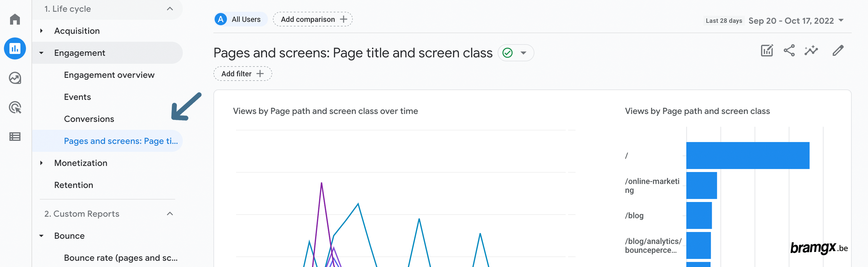Click the blue bar for /online-marketing
The height and width of the screenshot is (267, 868).
pos(702,185)
